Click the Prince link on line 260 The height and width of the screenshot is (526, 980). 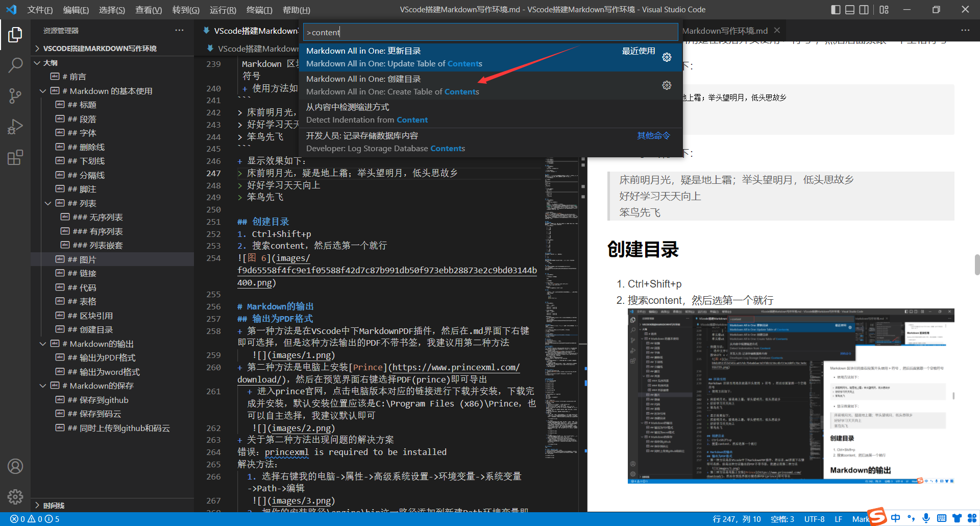point(368,367)
